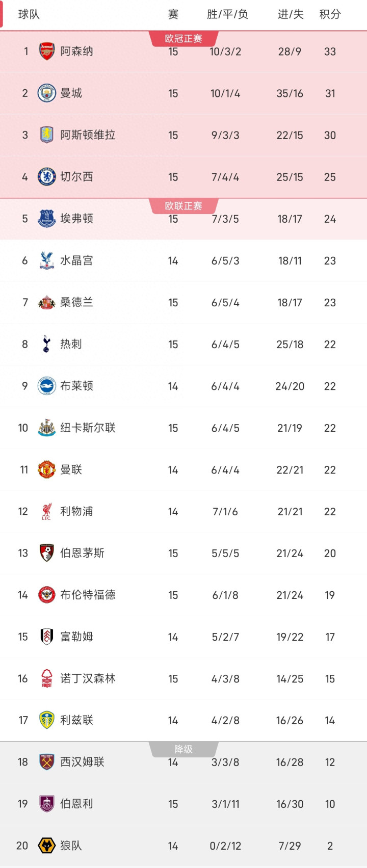This screenshot has height=868, width=367.
Task: Click the Arsenal club crest icon
Action: point(47,51)
